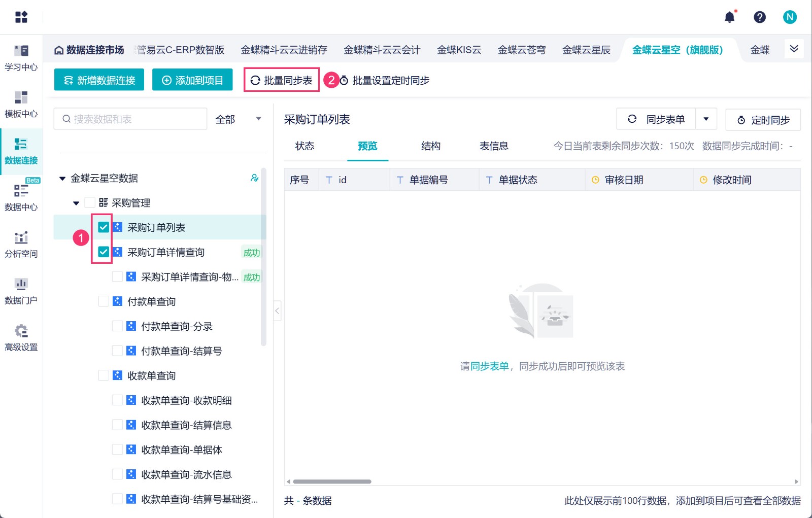Select the 收款单查询-流水信息 tree row
The image size is (812, 518).
pyautogui.click(x=160, y=474)
